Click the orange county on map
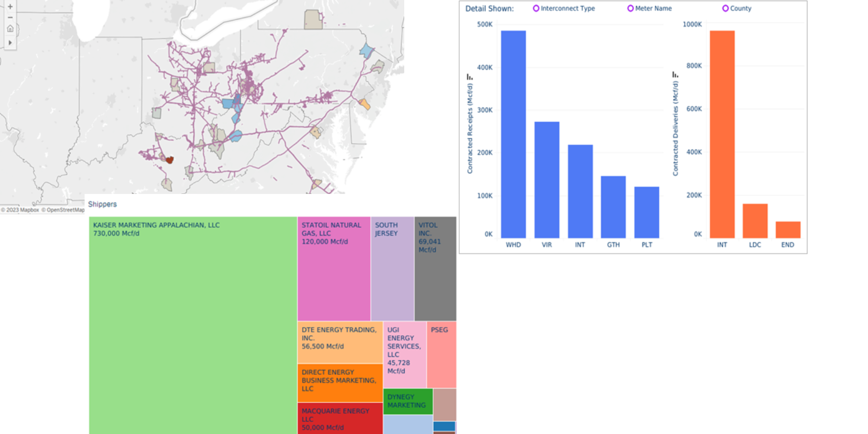Image resolution: width=868 pixels, height=434 pixels. click(365, 104)
